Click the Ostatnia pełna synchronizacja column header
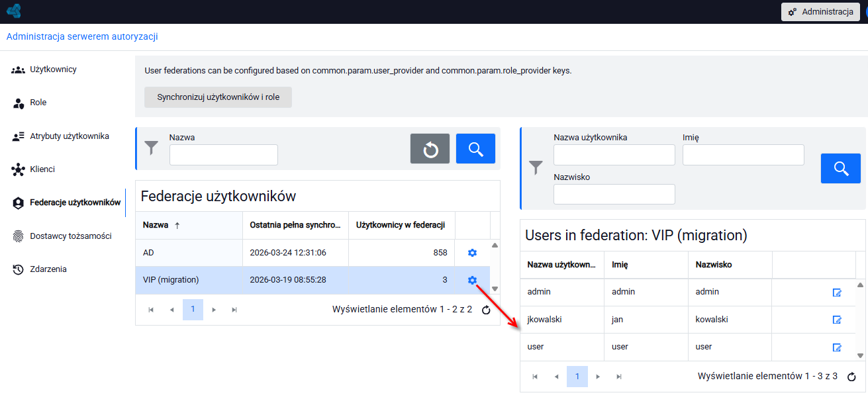Screen dimensions: 868x409 [x=295, y=225]
